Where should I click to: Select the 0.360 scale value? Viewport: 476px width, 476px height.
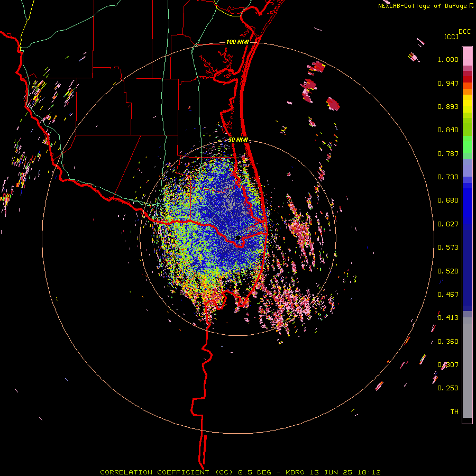(x=448, y=342)
